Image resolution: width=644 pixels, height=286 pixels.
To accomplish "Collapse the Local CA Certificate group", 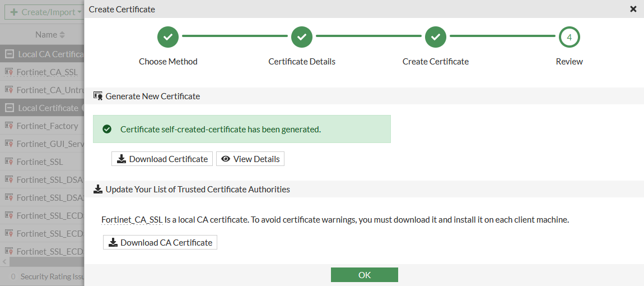I will pos(9,54).
